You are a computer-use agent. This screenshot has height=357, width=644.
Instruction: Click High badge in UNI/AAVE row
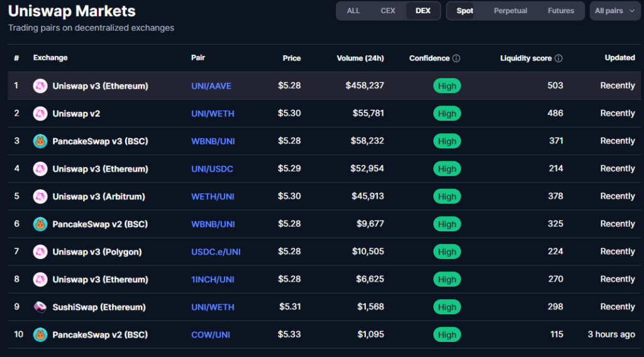(447, 85)
